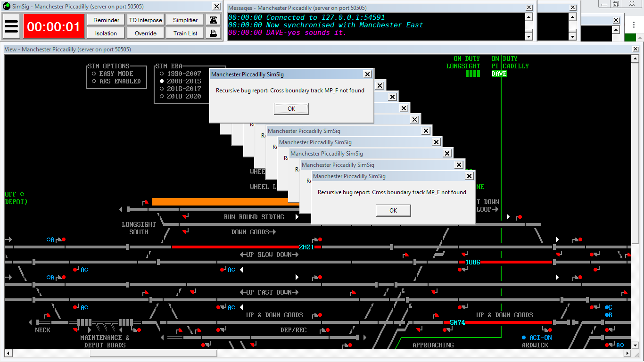Click the View window horizontal scrollbar right arrow

coord(627,353)
